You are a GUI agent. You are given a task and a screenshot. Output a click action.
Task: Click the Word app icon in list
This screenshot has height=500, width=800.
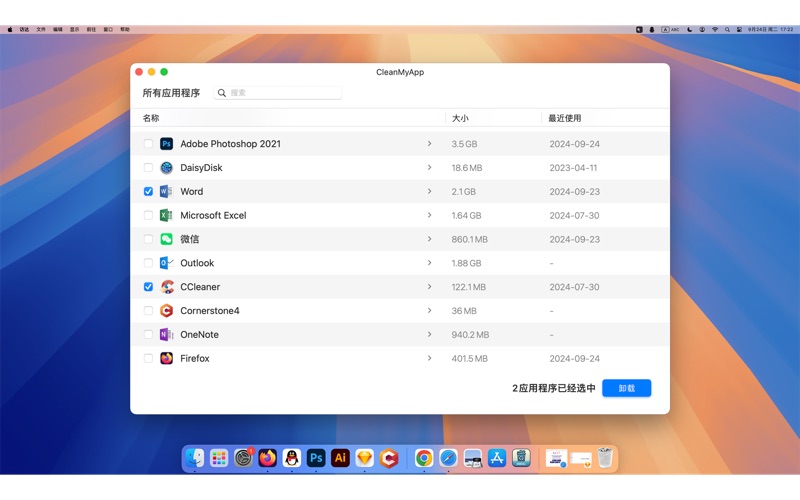pos(166,191)
